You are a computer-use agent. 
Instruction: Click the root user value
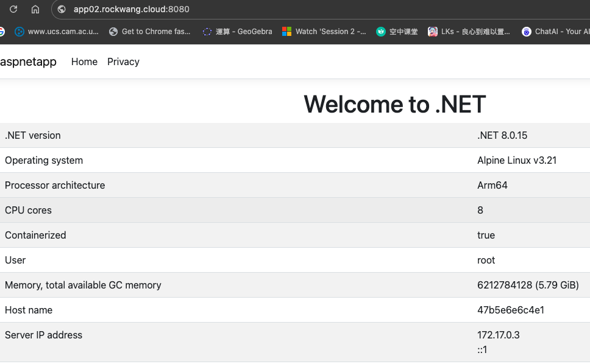coord(486,261)
